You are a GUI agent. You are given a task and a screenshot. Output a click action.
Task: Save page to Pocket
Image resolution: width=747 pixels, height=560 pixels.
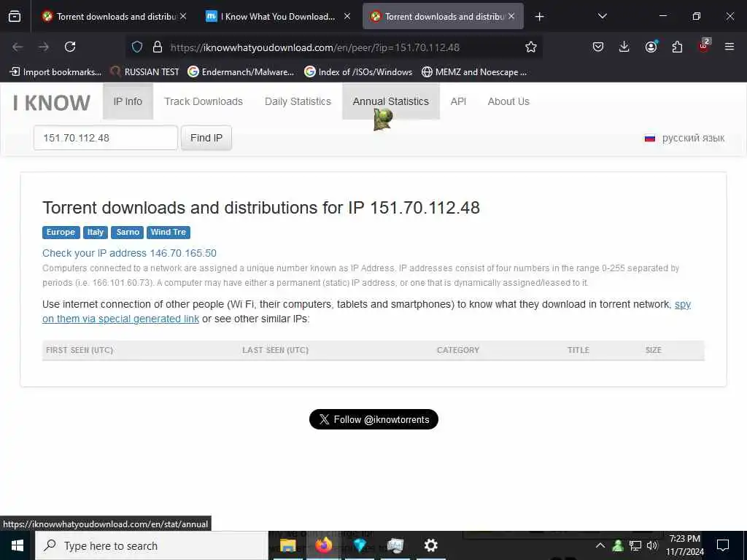point(598,47)
